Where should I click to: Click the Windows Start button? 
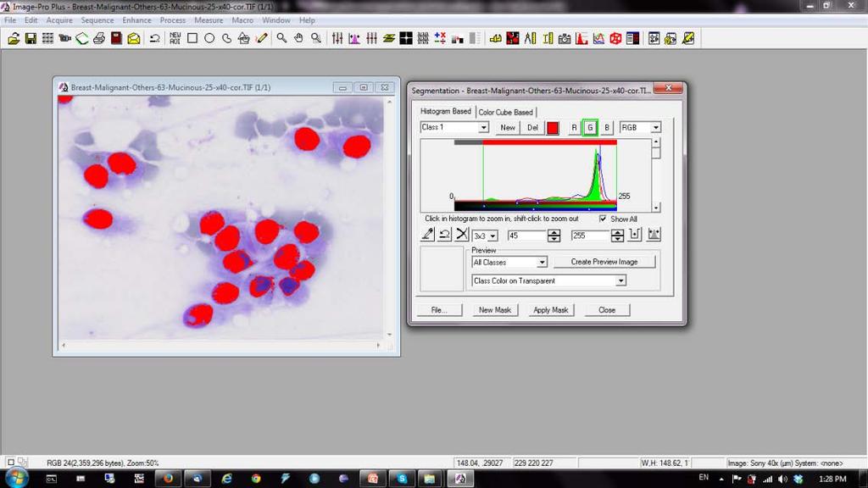pos(17,478)
